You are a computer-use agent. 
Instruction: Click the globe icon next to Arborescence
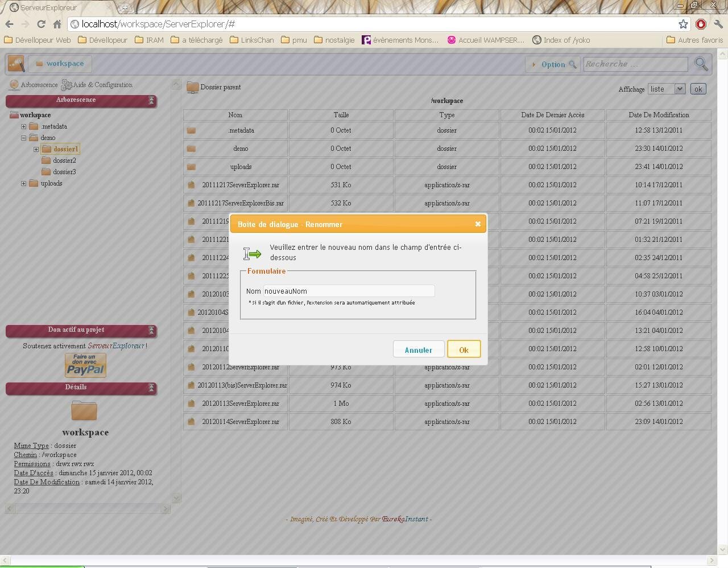[13, 84]
